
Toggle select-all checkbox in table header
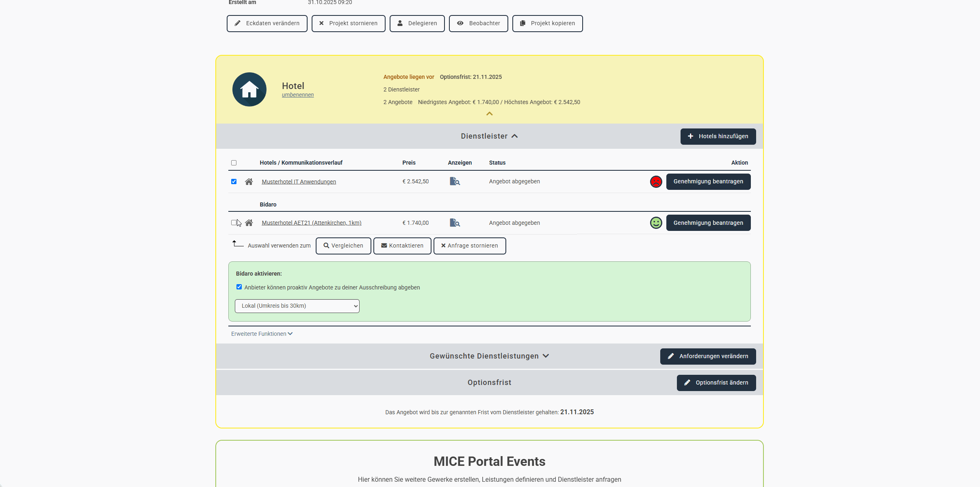[x=234, y=163]
